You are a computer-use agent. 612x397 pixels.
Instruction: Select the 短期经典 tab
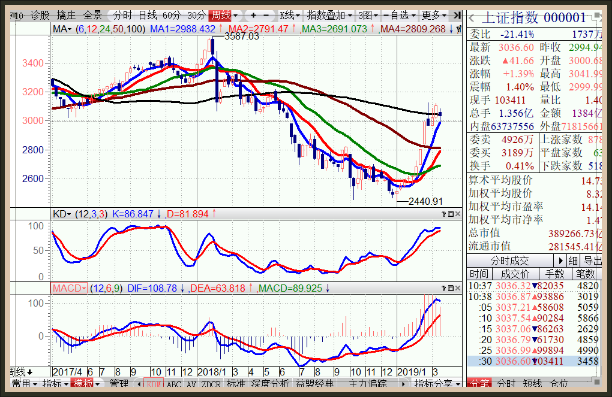point(315,384)
